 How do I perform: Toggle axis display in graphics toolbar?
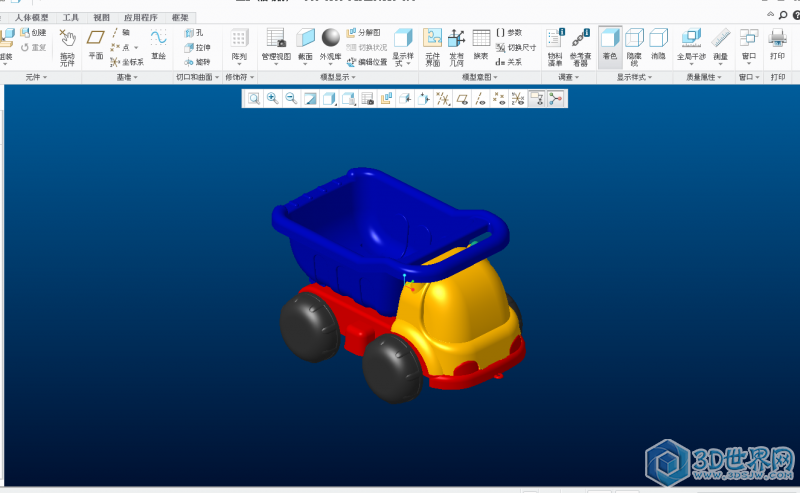(480, 98)
